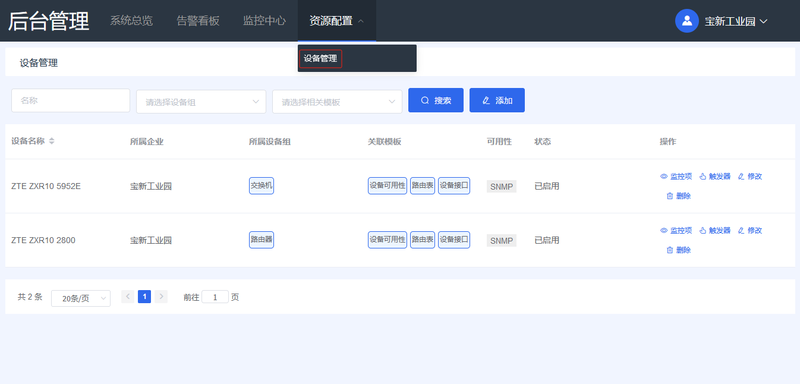Click SNMP badge in ZXR10 2800 row
This screenshot has width=800, height=384.
502,240
